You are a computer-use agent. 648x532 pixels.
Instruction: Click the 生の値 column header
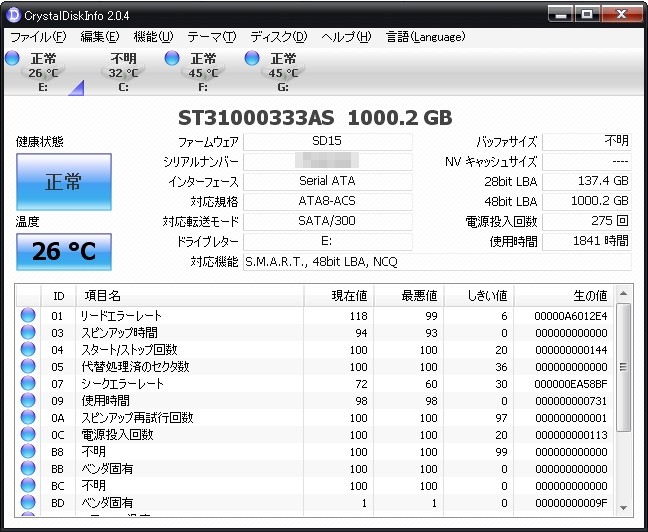588,296
